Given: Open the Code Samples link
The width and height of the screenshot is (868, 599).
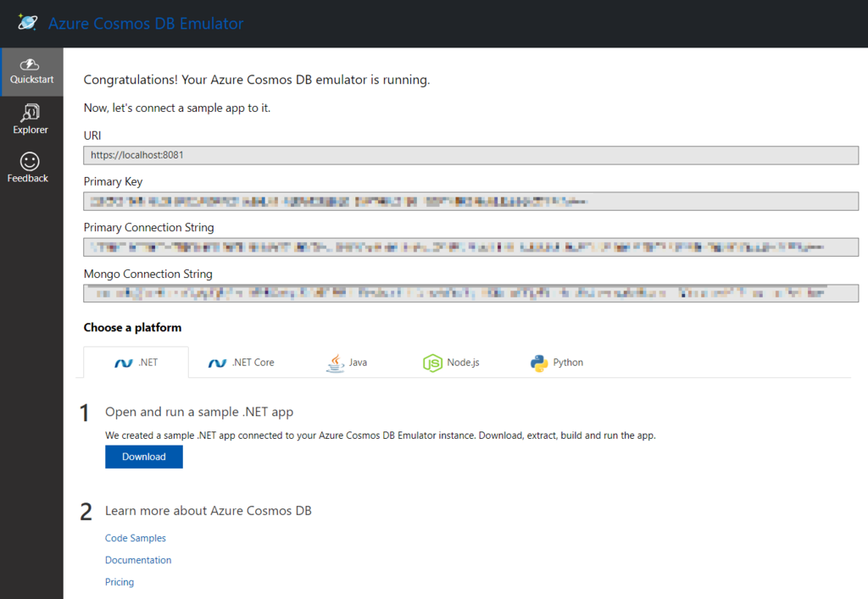Looking at the screenshot, I should pos(135,538).
